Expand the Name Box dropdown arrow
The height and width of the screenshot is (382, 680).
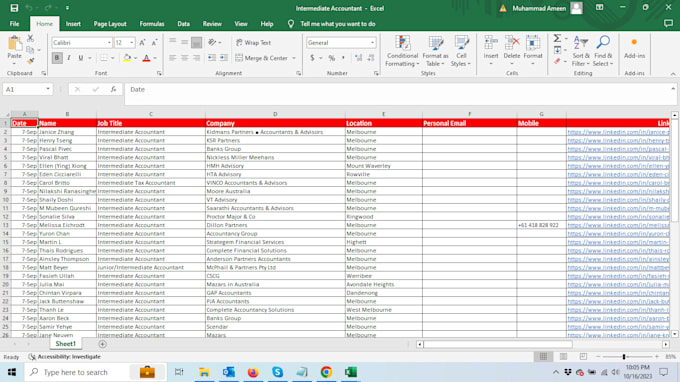click(x=48, y=89)
